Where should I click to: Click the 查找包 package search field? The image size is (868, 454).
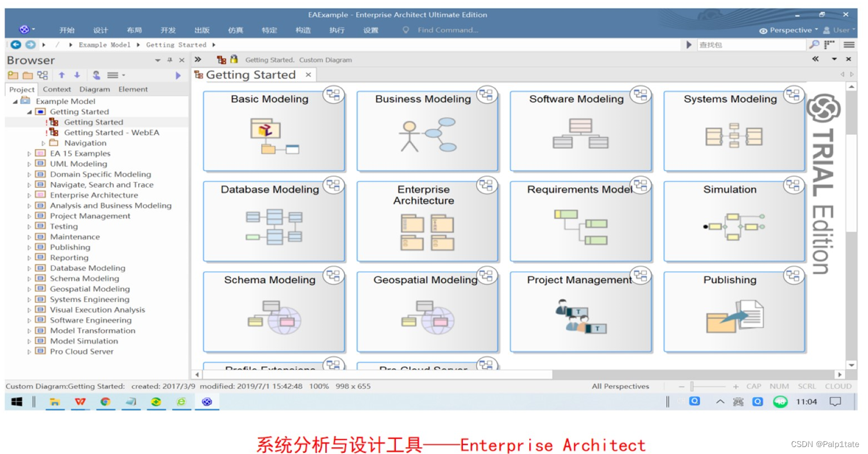[x=751, y=44]
